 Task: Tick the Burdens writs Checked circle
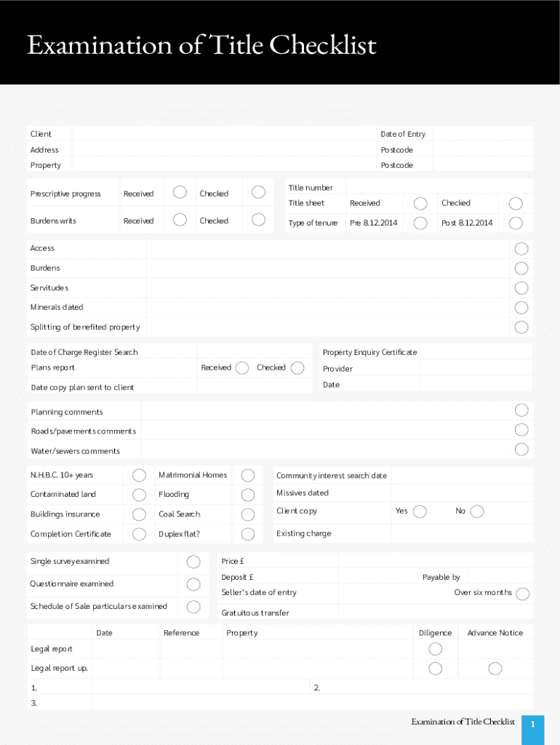click(258, 220)
